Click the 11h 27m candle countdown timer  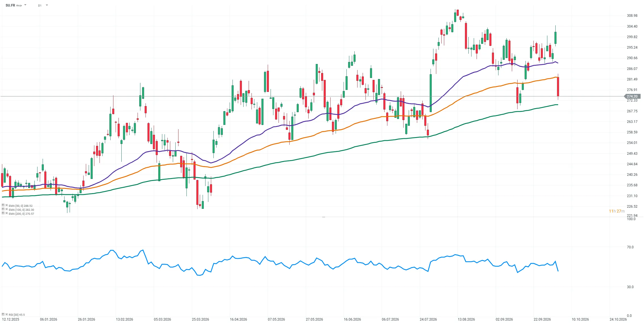tap(617, 211)
